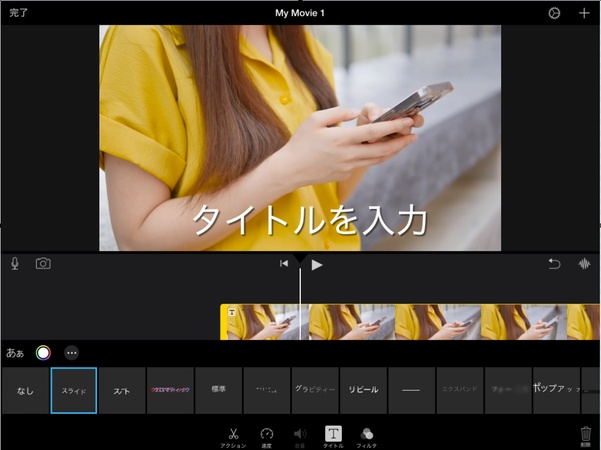Open the camera capture icon

click(43, 264)
